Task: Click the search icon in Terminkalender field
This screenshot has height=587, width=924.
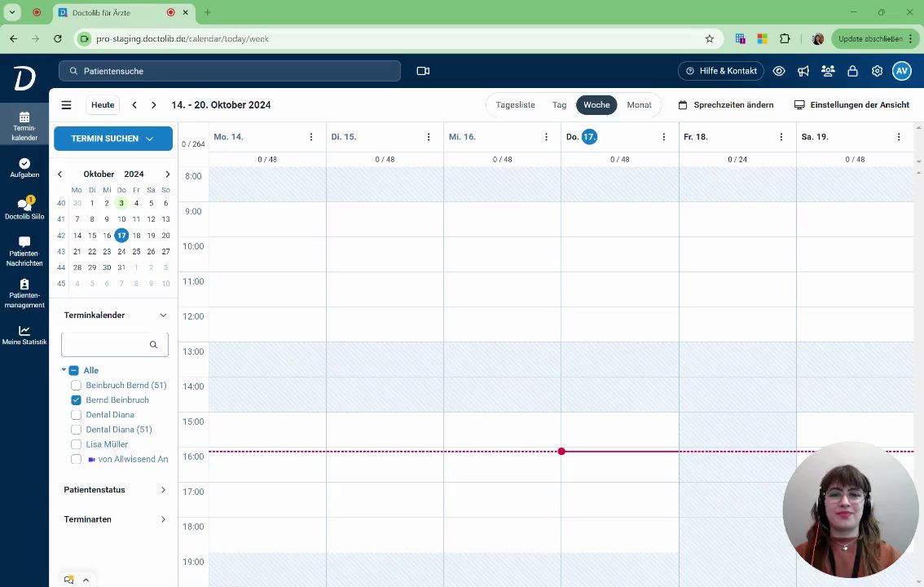Action: (153, 345)
